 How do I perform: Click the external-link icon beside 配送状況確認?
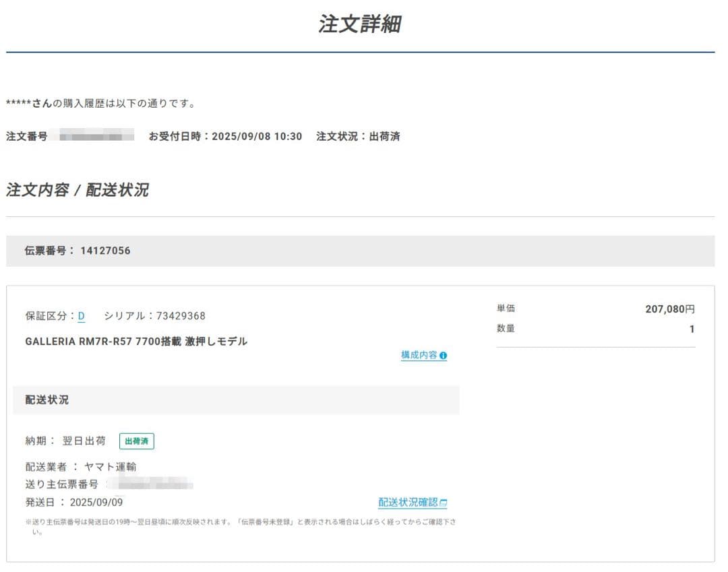coord(444,503)
